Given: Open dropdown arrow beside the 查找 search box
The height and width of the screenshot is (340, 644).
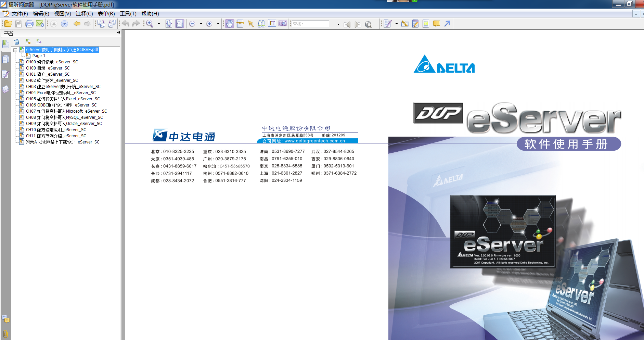Looking at the screenshot, I should point(338,24).
